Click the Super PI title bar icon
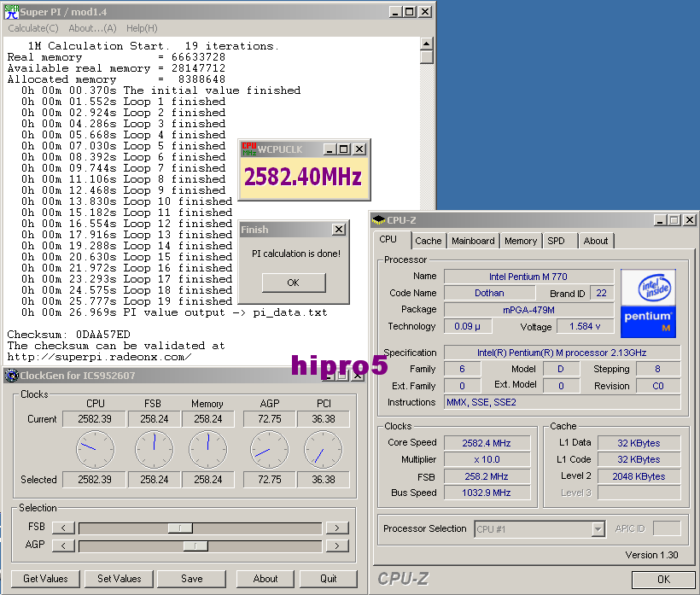The width and height of the screenshot is (700, 595). click(x=11, y=12)
